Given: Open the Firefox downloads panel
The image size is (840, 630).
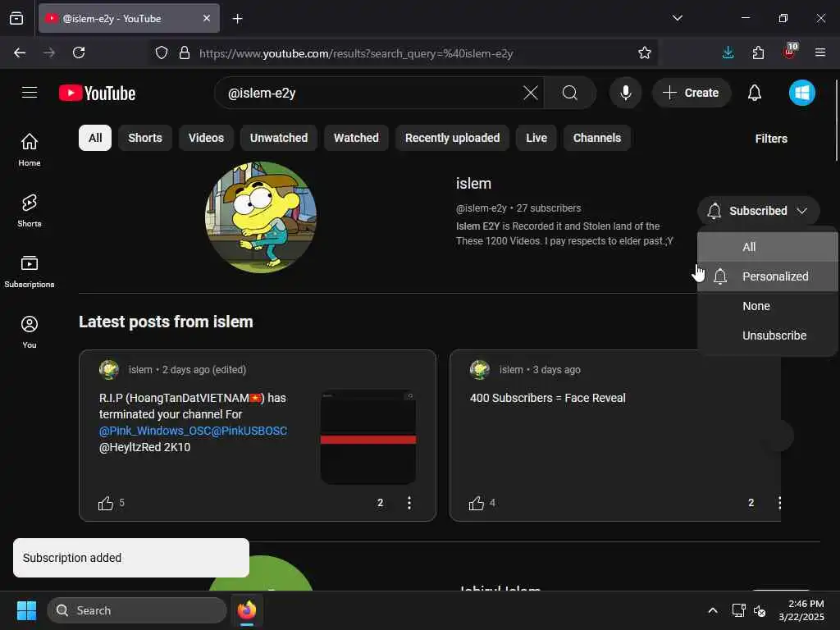Looking at the screenshot, I should [728, 52].
